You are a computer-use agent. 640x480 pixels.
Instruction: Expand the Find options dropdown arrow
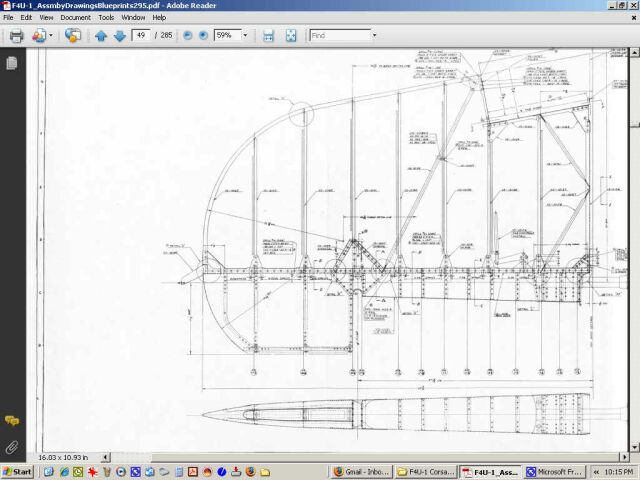coord(374,35)
